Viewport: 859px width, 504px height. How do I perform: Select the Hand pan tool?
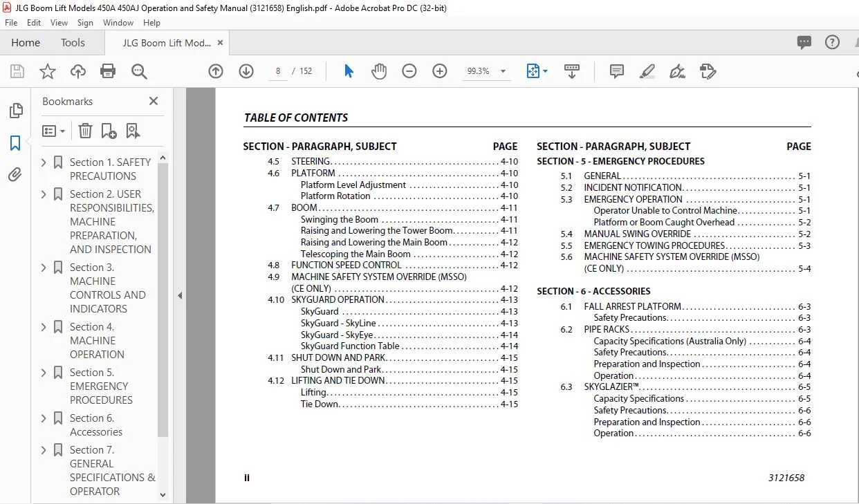click(379, 71)
